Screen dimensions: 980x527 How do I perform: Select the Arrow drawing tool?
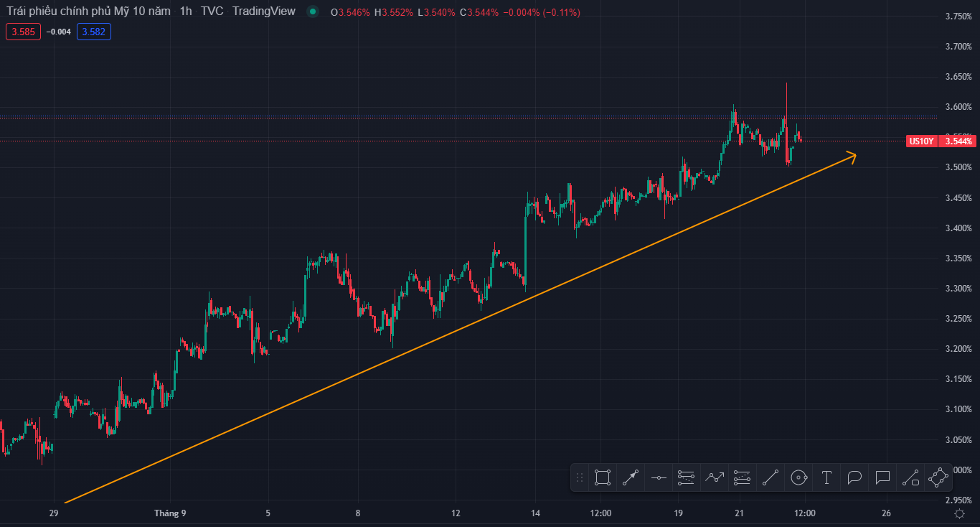pyautogui.click(x=631, y=477)
